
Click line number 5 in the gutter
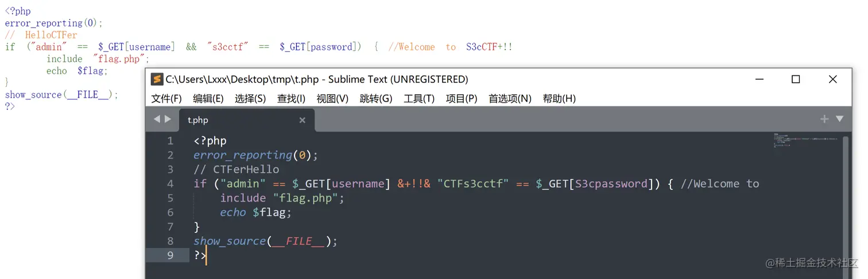[x=170, y=198]
